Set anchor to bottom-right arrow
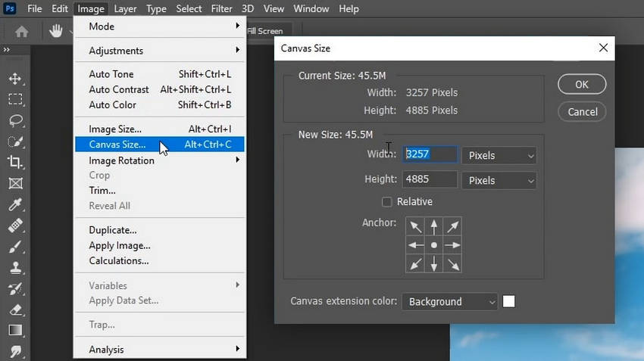 (x=452, y=264)
